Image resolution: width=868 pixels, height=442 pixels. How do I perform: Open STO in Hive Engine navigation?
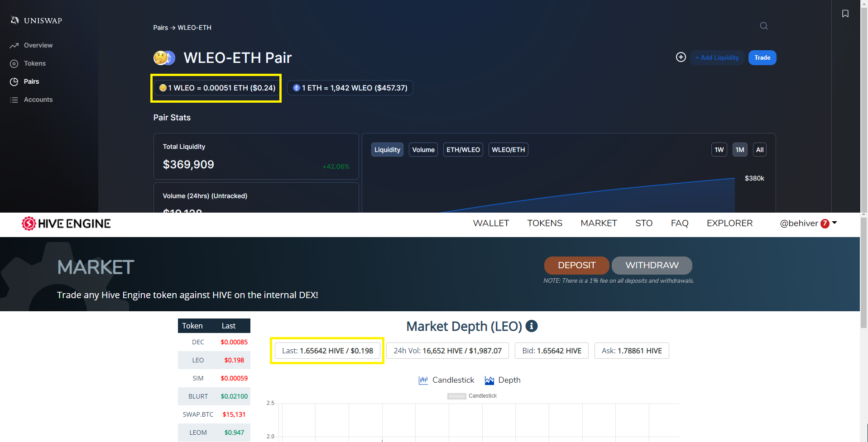point(644,223)
